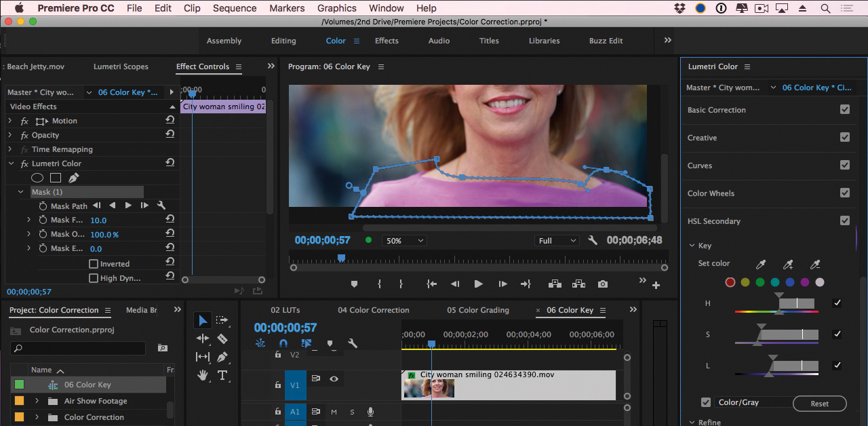Click the Project panel search field
The image size is (868, 426).
coord(78,348)
